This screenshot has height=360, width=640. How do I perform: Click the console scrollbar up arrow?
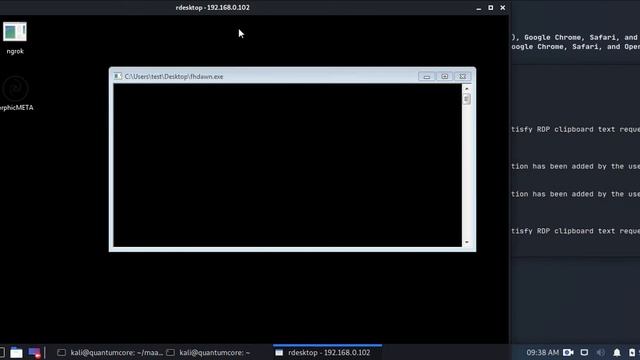pos(467,88)
